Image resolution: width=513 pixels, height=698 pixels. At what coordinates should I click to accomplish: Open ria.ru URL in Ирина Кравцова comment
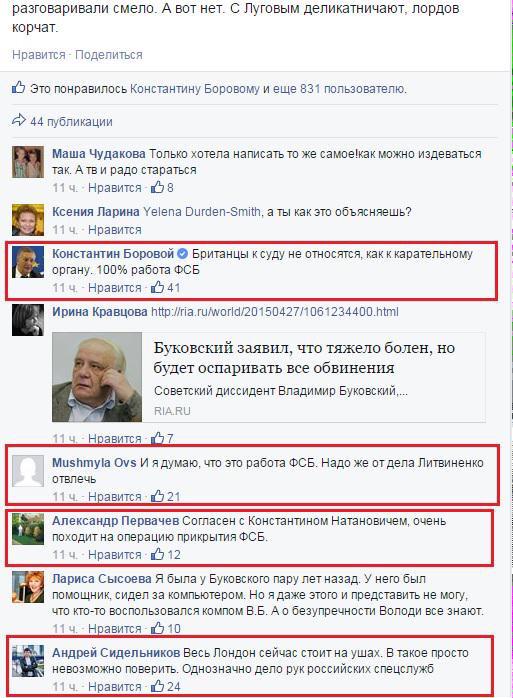click(x=275, y=312)
